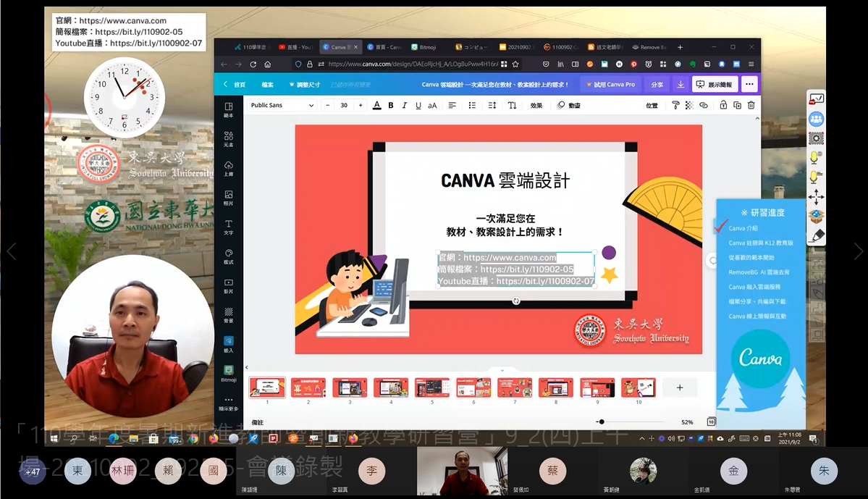The width and height of the screenshot is (868, 499).
Task: Toggle italic formatting
Action: [404, 105]
